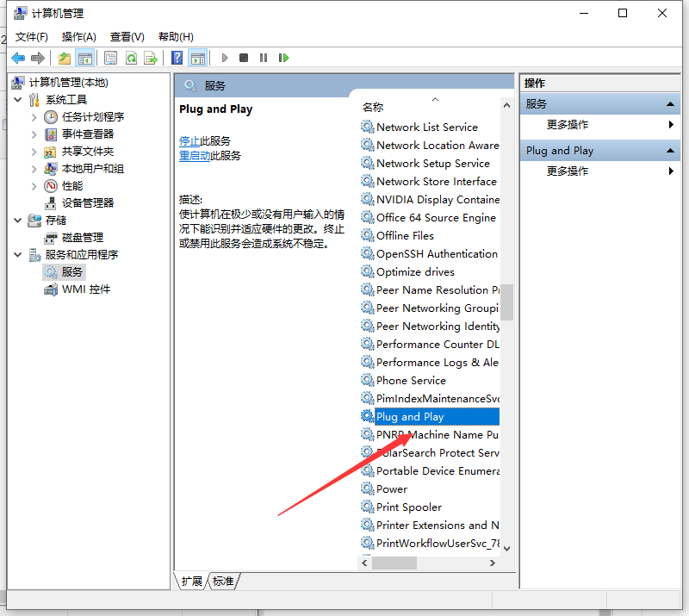Click the 重启动 service link
Screen dimensions: 689x616
pos(195,156)
